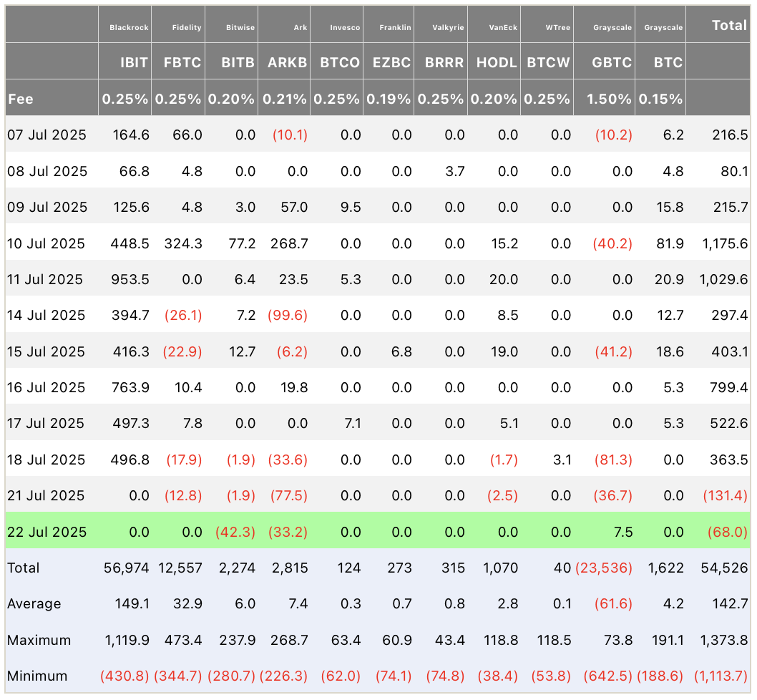
Task: Click the 216.5 total for 07 Jul
Action: pos(730,135)
